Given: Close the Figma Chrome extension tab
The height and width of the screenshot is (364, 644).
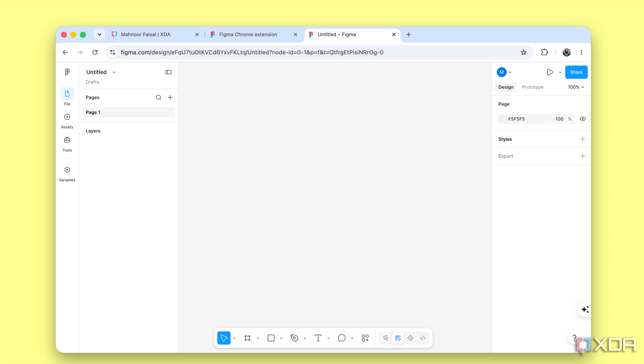Looking at the screenshot, I should 295,34.
